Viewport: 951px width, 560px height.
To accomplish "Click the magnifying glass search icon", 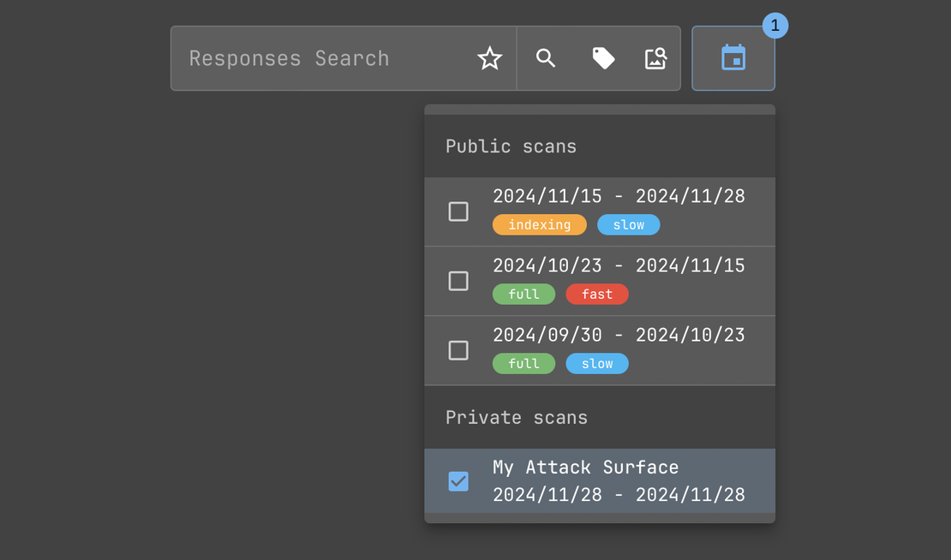I will [x=546, y=58].
